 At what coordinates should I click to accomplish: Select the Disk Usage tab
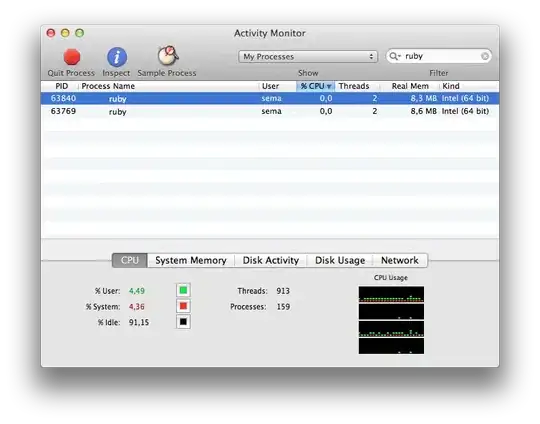tap(340, 260)
